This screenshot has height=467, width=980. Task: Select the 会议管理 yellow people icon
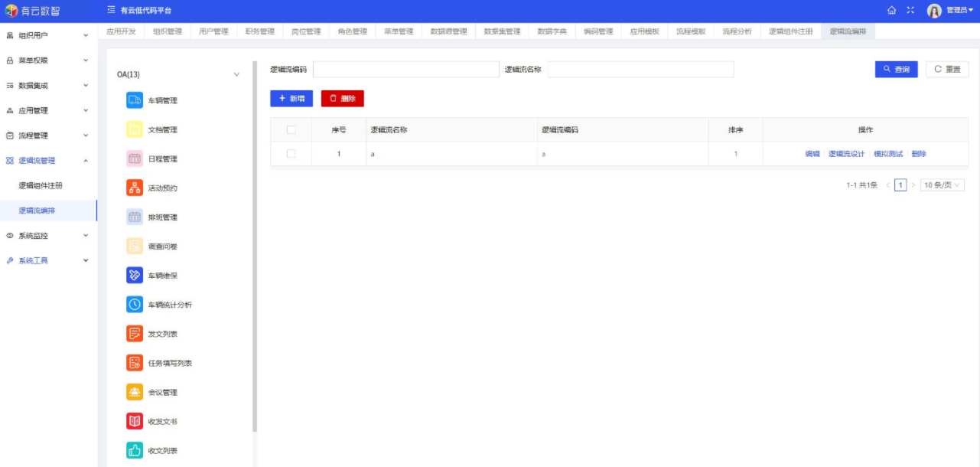click(135, 392)
